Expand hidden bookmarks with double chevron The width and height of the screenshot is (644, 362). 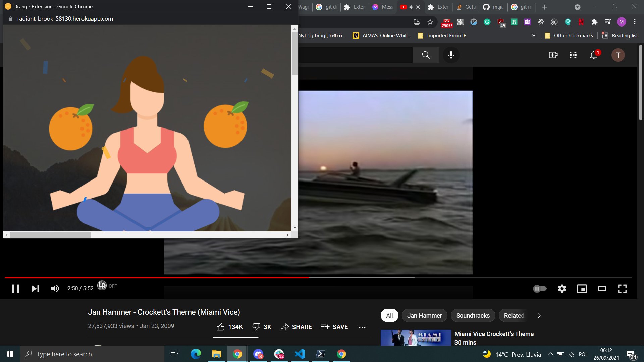pyautogui.click(x=534, y=36)
